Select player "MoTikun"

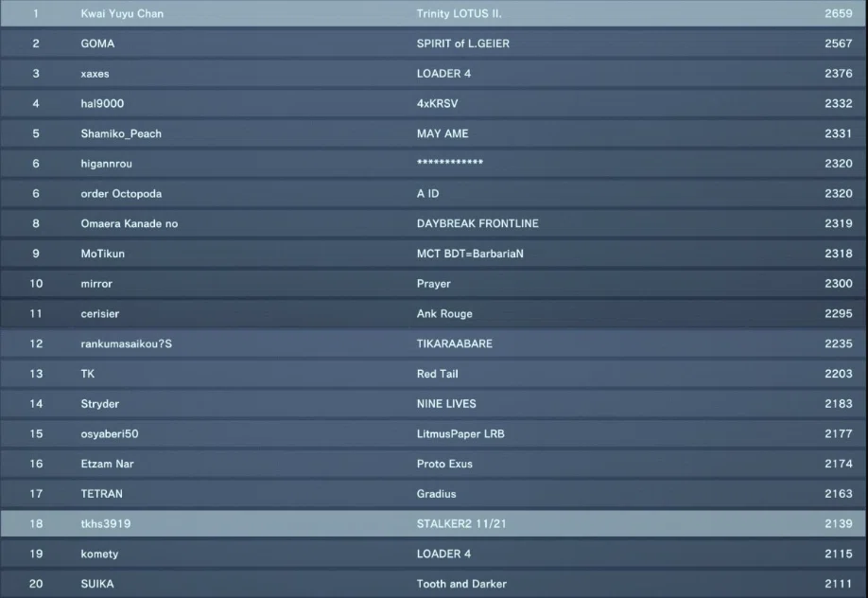[102, 254]
